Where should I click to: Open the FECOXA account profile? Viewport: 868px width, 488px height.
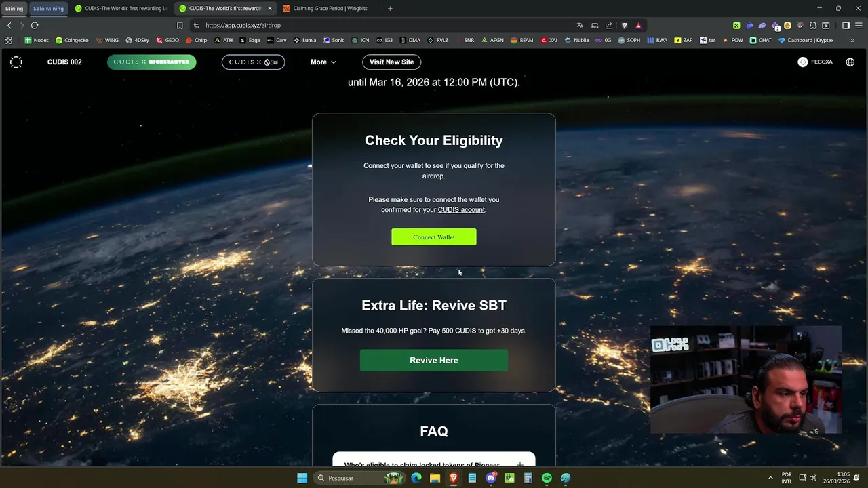tap(815, 62)
